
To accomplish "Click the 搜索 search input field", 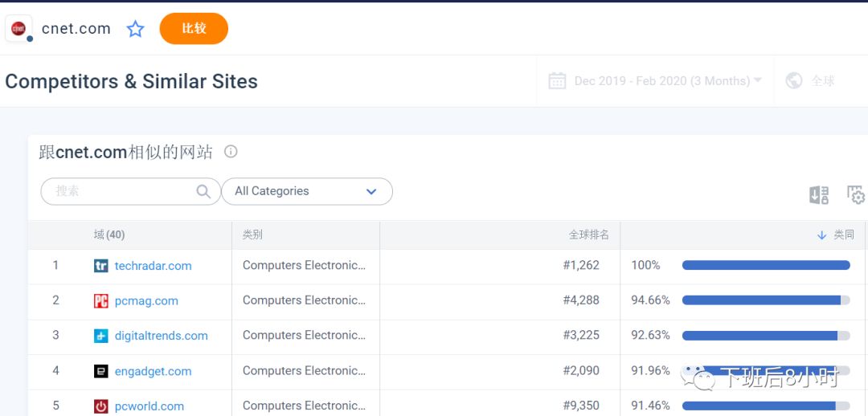I will coord(121,191).
